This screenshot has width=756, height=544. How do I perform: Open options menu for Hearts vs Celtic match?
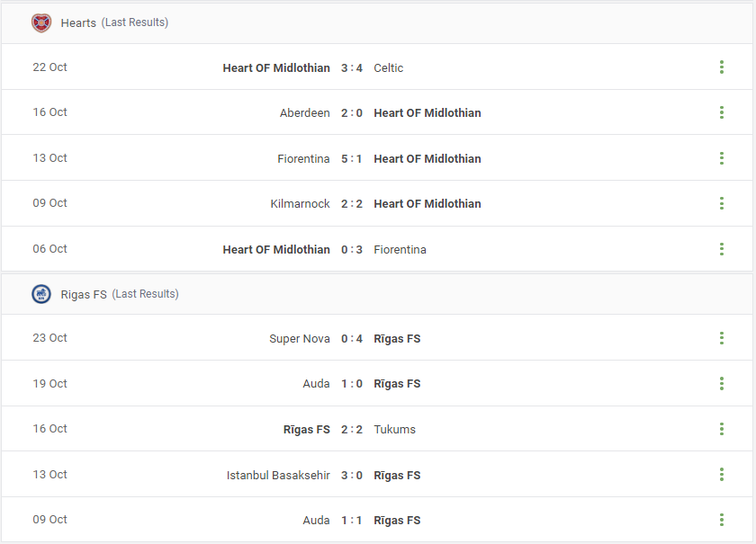point(721,67)
